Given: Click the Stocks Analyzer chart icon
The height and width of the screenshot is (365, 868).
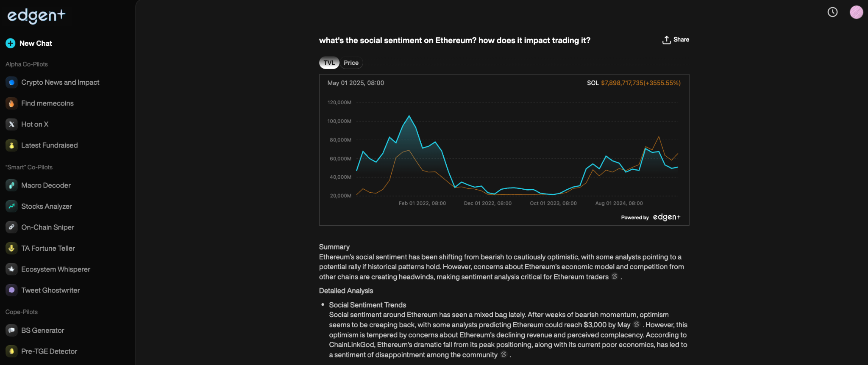Looking at the screenshot, I should pos(11,206).
